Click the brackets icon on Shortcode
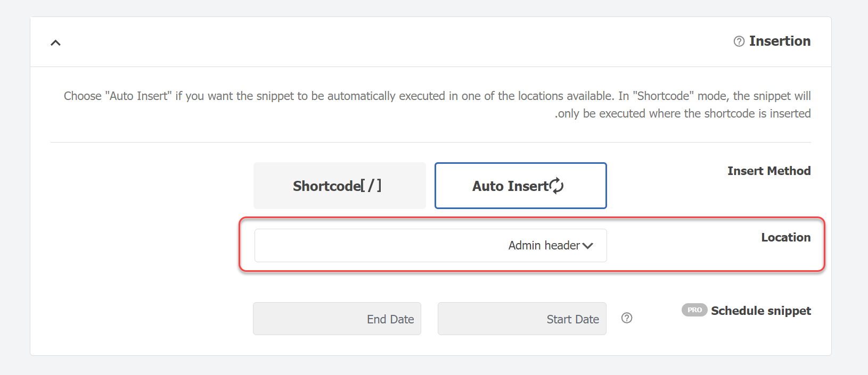Image resolution: width=868 pixels, height=375 pixels. pos(372,186)
